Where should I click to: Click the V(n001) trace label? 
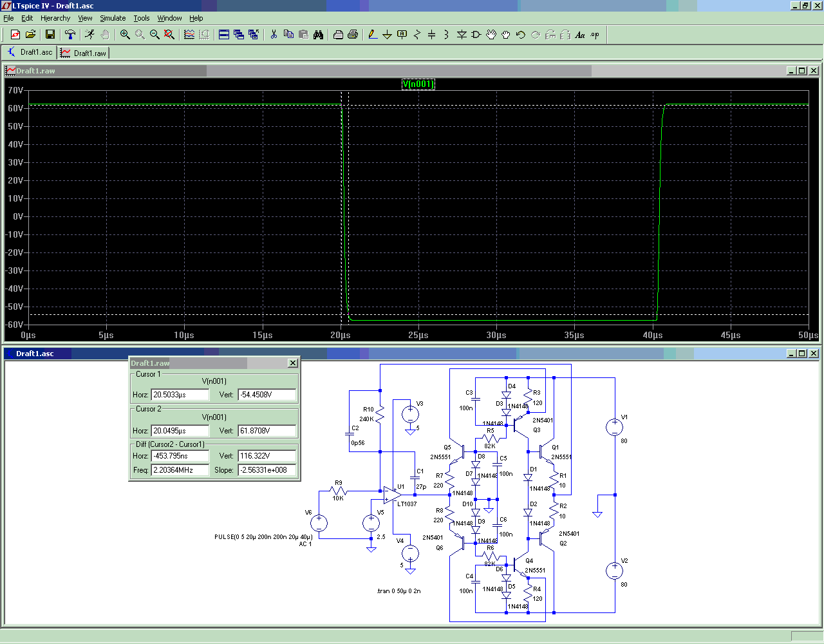point(418,84)
